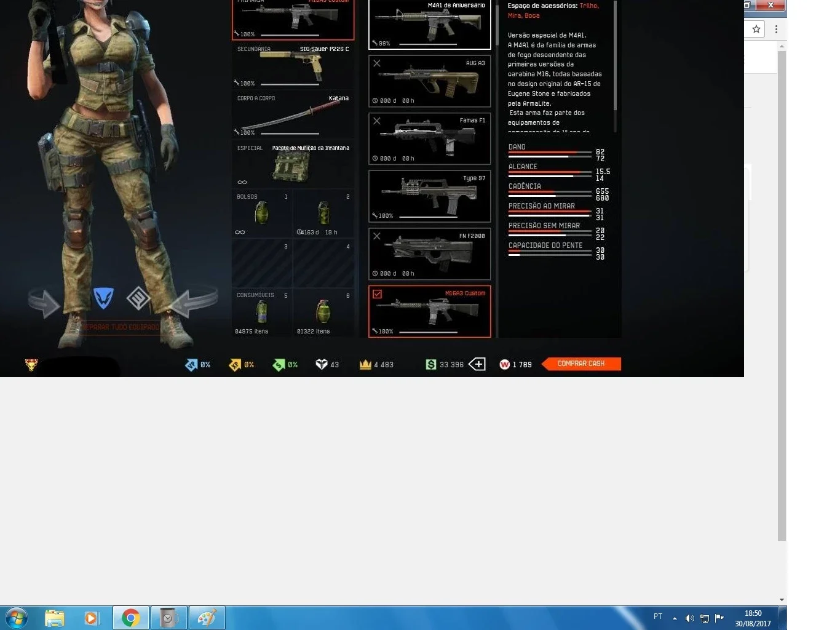Viewport: 840px width, 630px height.
Task: Click the green dollar money icon
Action: coord(431,364)
